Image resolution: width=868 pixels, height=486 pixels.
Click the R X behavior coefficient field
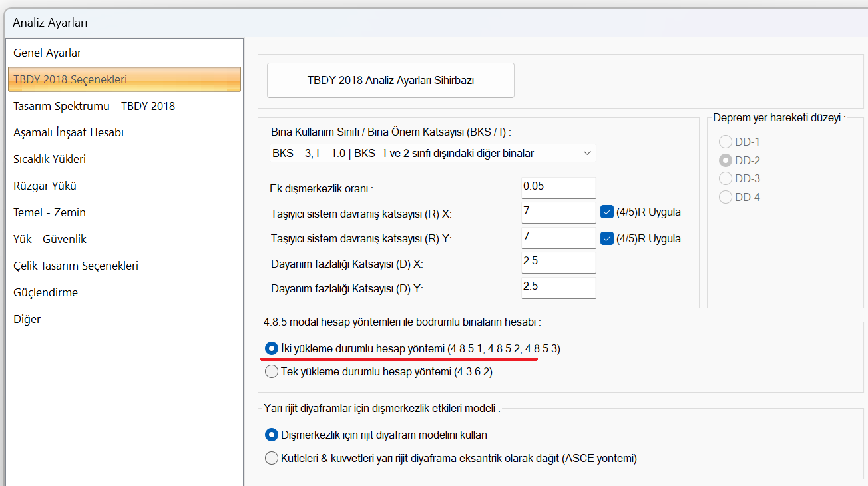pos(558,212)
